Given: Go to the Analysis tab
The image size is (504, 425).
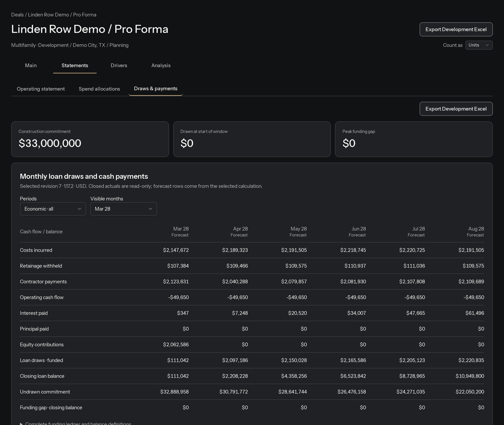Looking at the screenshot, I should [x=161, y=66].
